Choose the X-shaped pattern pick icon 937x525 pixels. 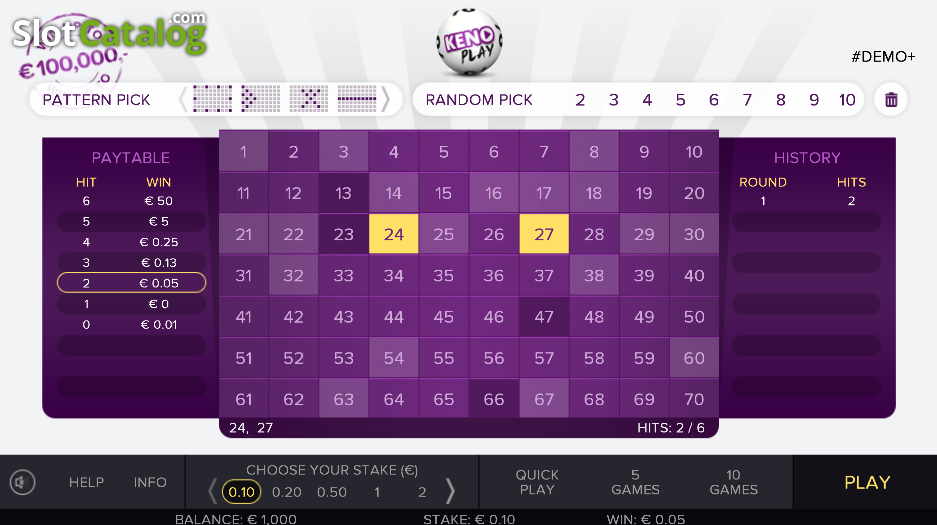coord(308,99)
